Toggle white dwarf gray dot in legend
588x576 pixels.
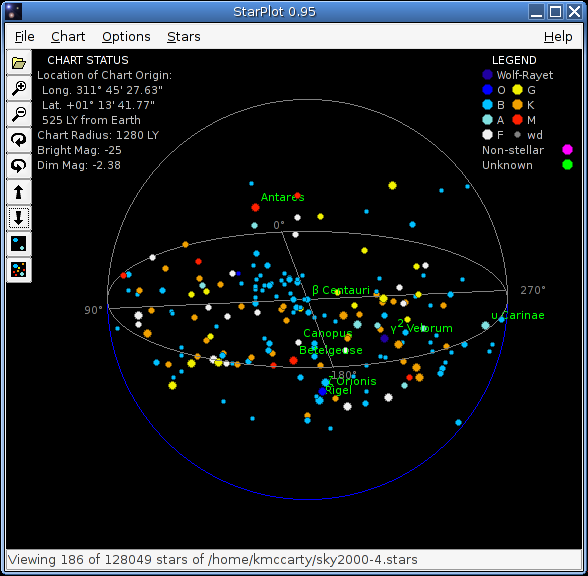tap(518, 134)
